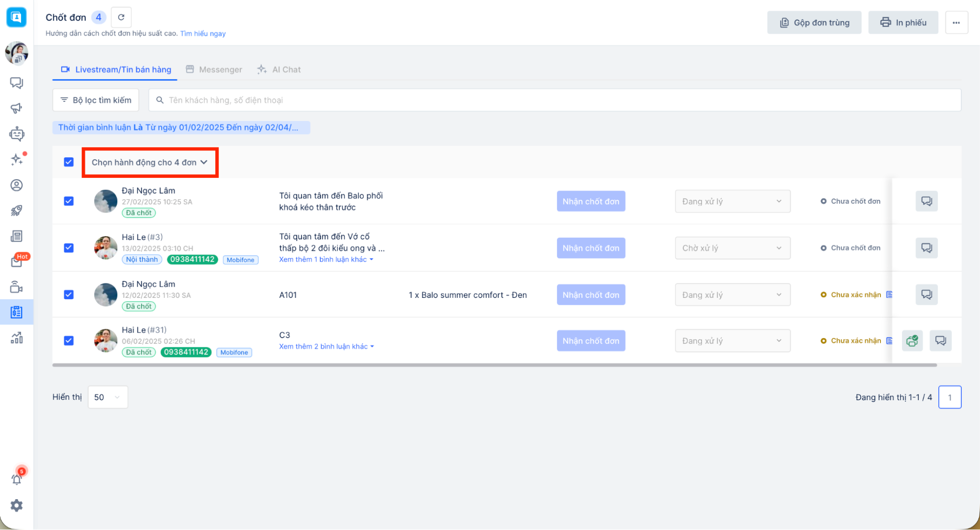The width and height of the screenshot is (980, 530).
Task: Expand Chọn hành động cho 4 đơn dropdown
Action: pyautogui.click(x=150, y=162)
